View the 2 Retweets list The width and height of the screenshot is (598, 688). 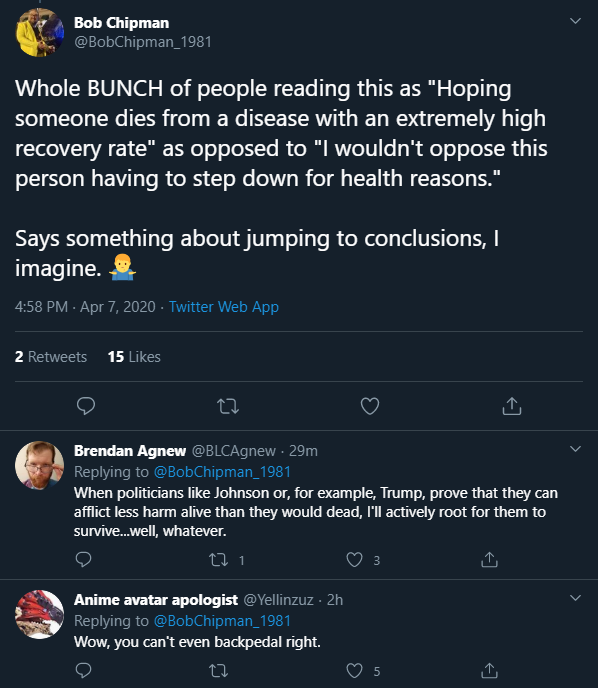tap(51, 357)
